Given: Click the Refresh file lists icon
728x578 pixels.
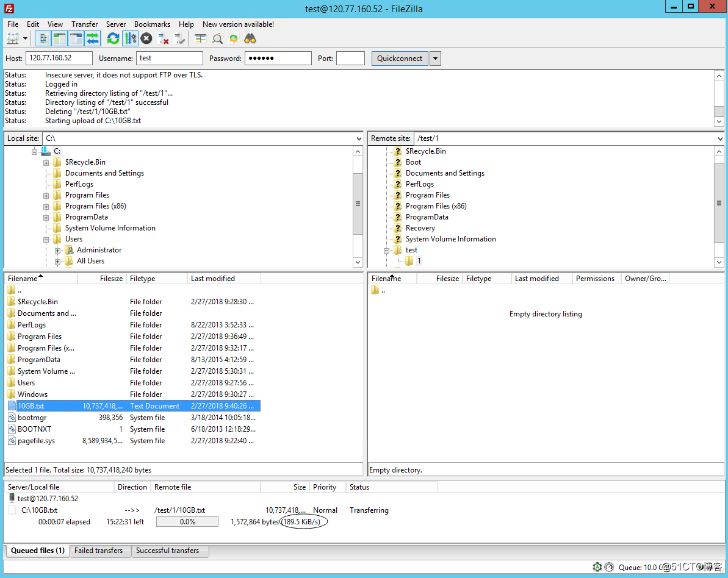Looking at the screenshot, I should click(x=113, y=38).
